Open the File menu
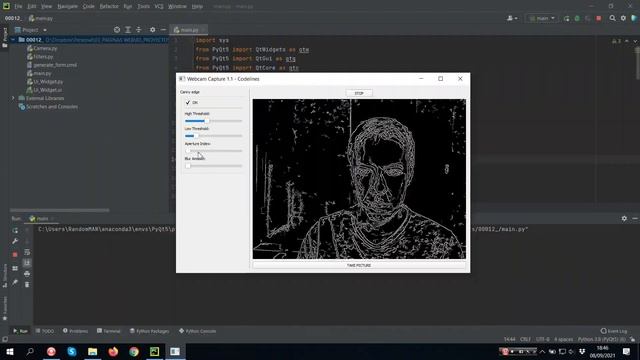Screen dimensions: 640x360 (x=18, y=7)
